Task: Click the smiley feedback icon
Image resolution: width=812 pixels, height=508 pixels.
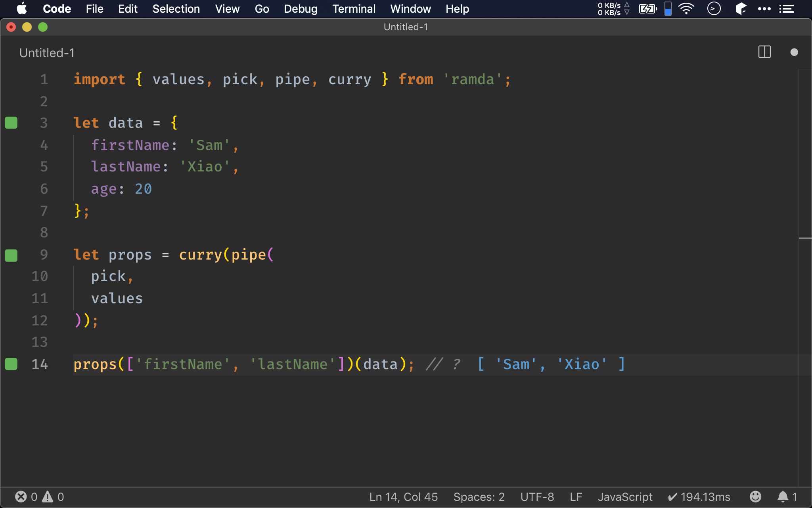Action: pos(755,496)
